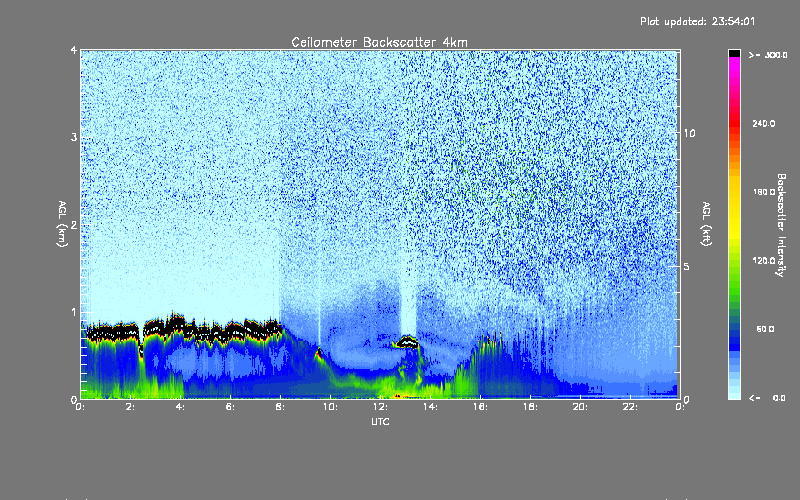Image resolution: width=800 pixels, height=500 pixels.
Task: Click the "240.0" colorbar value
Action: click(763, 124)
